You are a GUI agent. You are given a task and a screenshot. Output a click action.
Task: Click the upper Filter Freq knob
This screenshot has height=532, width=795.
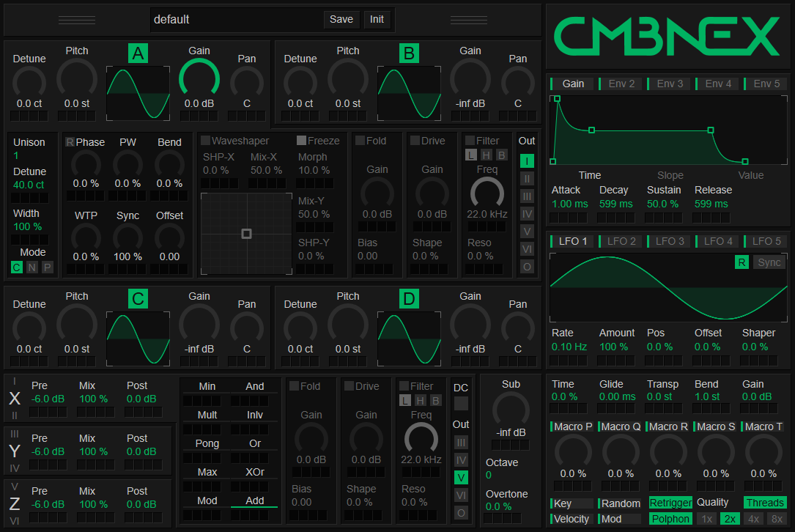487,193
